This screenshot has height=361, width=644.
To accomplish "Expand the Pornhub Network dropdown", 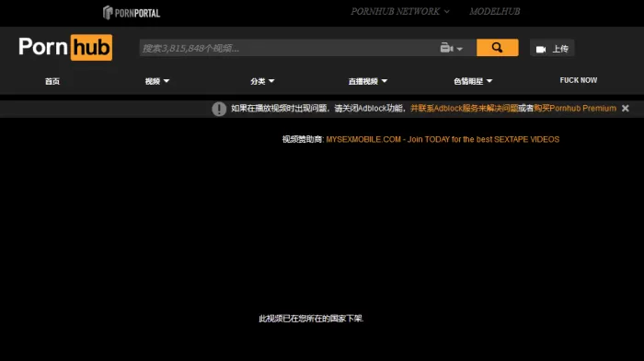I will pos(399,12).
